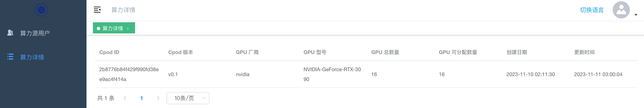Click the 切换语言 link

coord(592,10)
